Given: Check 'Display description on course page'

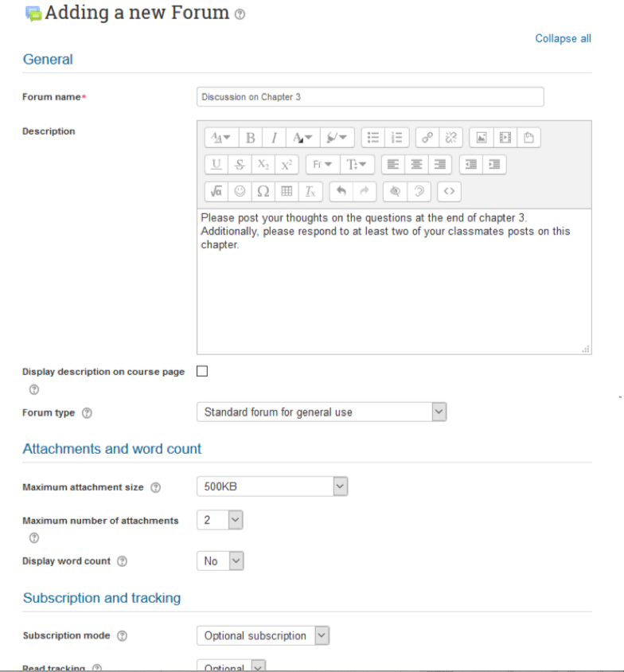Looking at the screenshot, I should click(x=201, y=370).
